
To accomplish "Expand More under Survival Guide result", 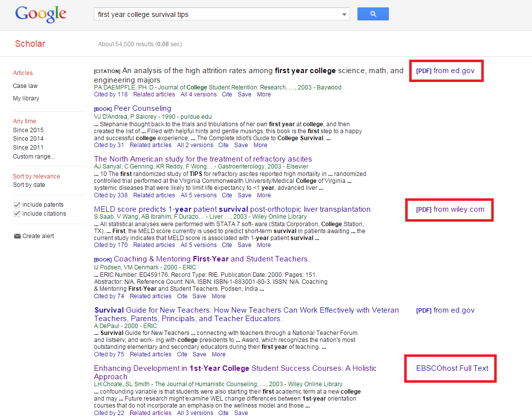I will (x=218, y=354).
